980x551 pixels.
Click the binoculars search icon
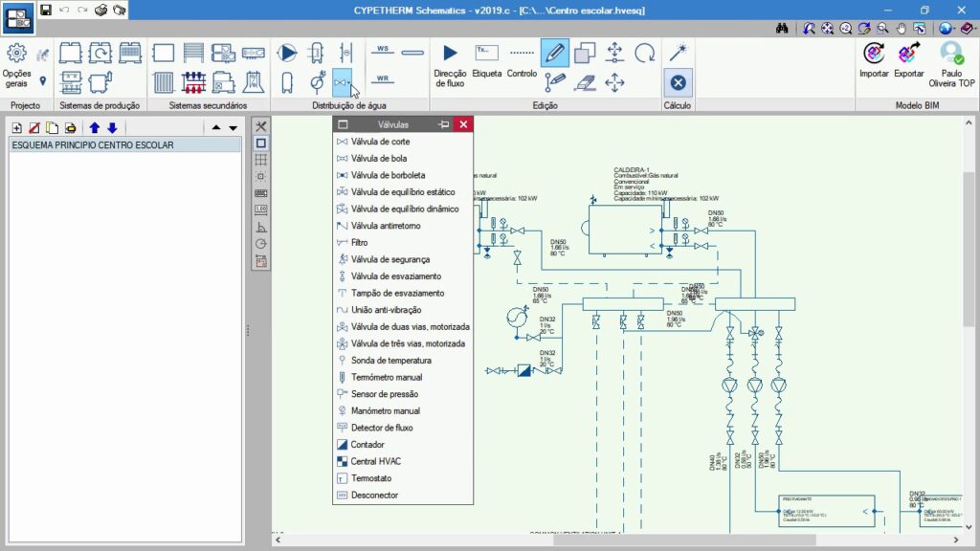click(781, 29)
